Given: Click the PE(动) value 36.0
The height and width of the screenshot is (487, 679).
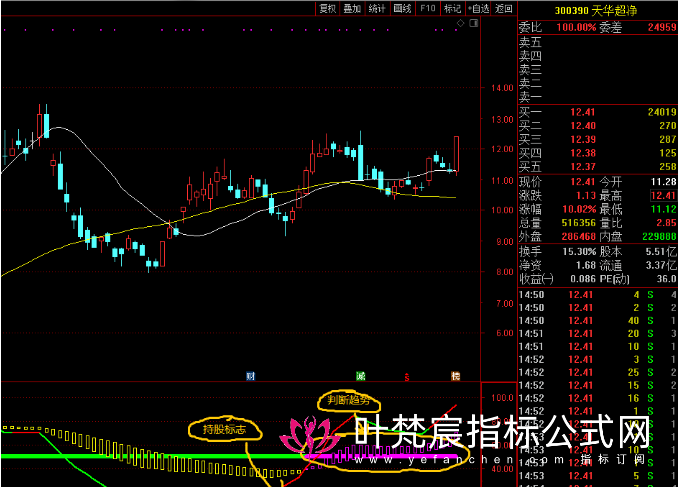Looking at the screenshot, I should click(666, 279).
